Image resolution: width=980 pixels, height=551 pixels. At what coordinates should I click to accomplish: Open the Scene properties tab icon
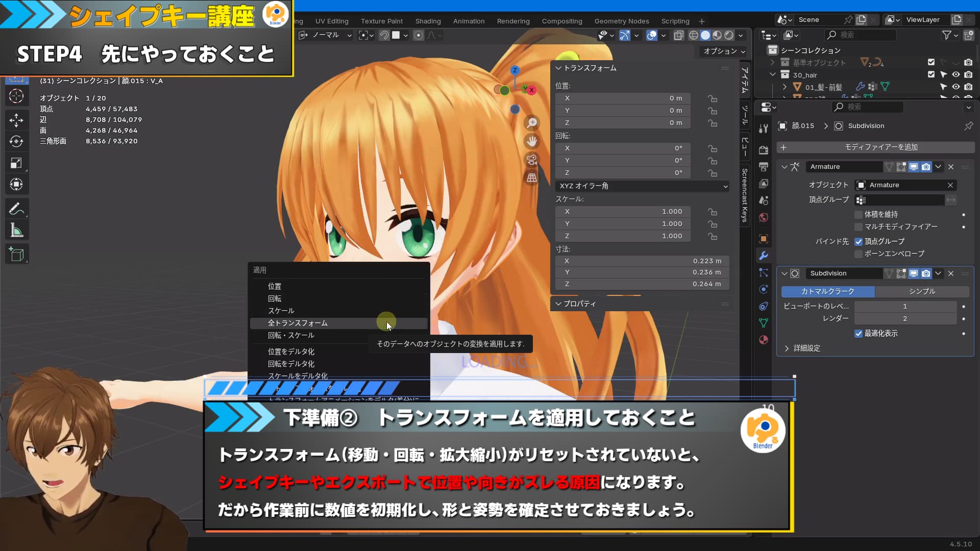tap(764, 201)
